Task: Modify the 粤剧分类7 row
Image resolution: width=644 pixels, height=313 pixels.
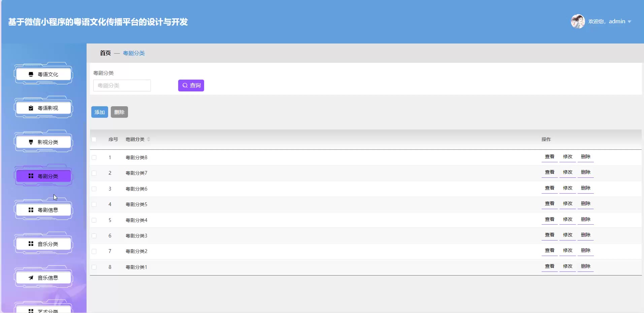Action: 568,172
